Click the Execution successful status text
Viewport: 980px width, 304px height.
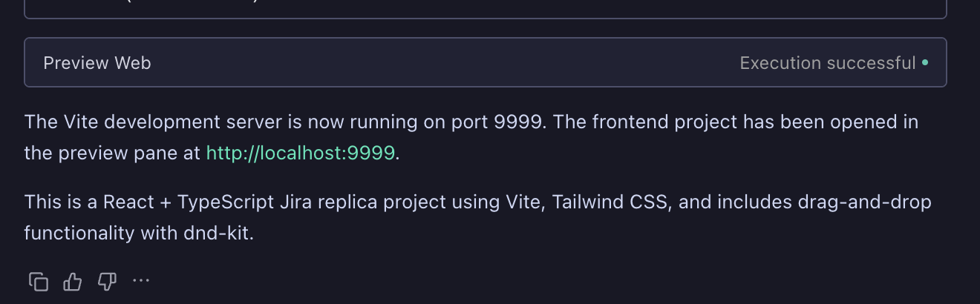click(827, 63)
